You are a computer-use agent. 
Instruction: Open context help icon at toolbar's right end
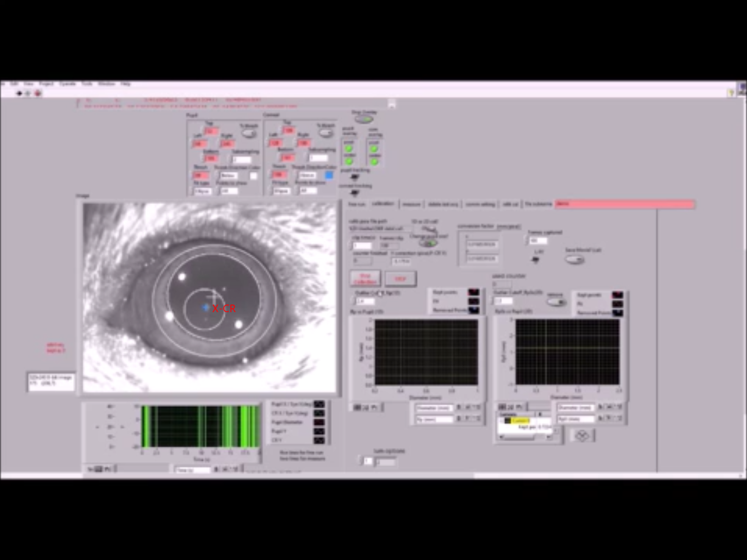click(x=731, y=93)
